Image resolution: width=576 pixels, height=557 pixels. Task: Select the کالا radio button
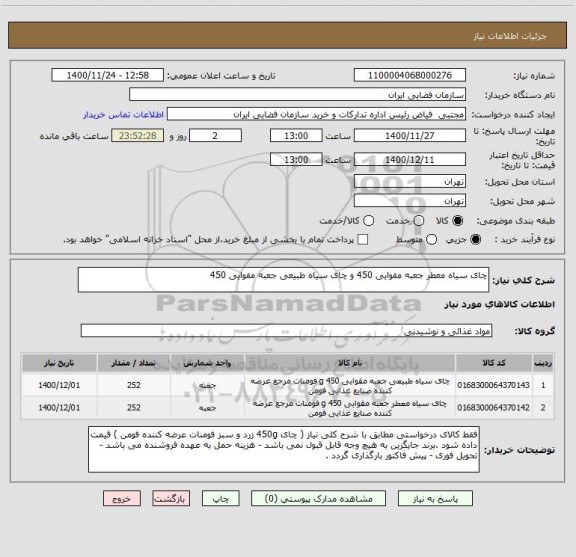click(x=458, y=220)
